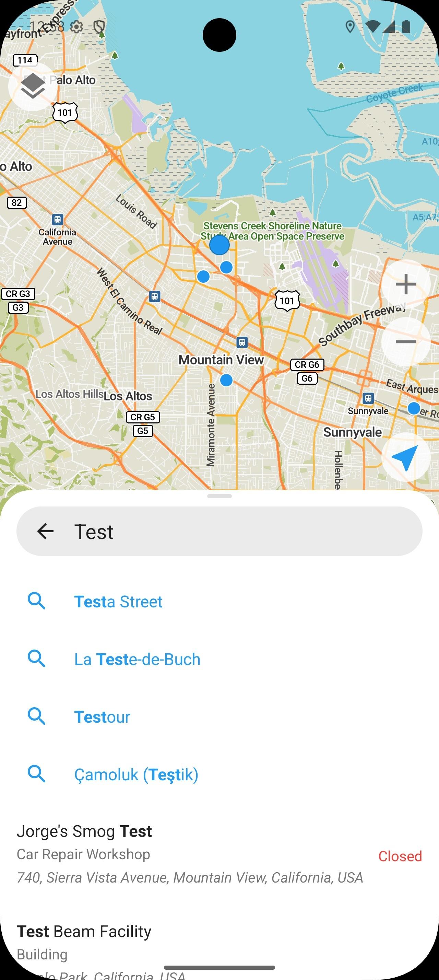Tap the large blue result marker
The width and height of the screenshot is (439, 980).
point(219,245)
